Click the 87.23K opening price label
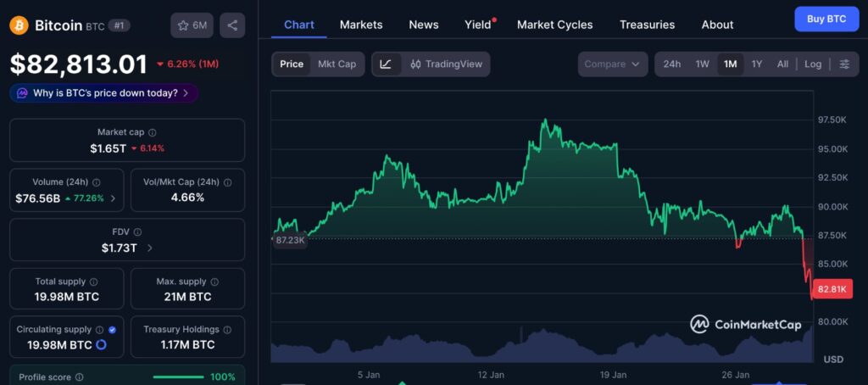This screenshot has width=868, height=385. point(289,241)
